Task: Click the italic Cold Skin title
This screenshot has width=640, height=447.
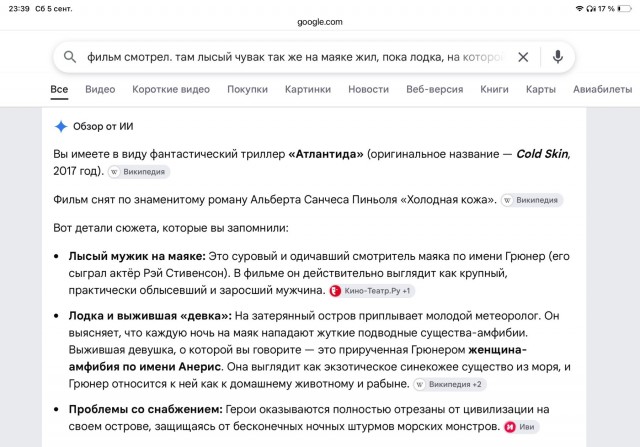Action: pyautogui.click(x=542, y=154)
